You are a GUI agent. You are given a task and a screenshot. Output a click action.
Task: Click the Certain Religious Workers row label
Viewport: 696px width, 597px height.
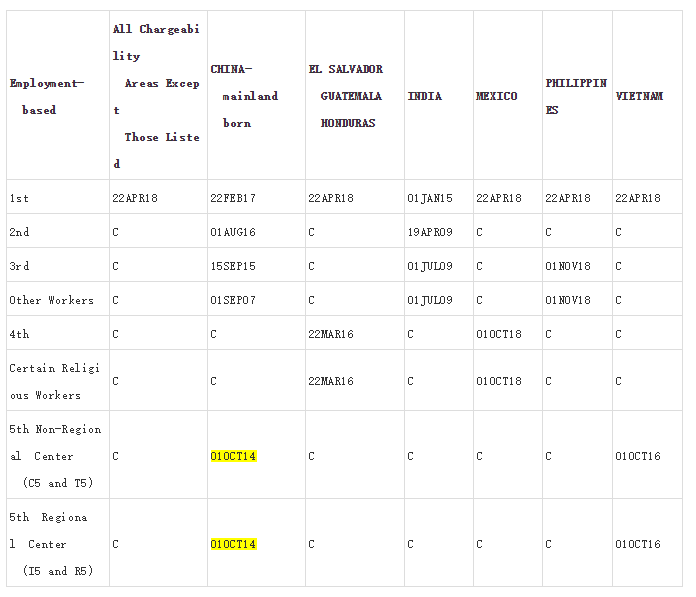point(55,381)
